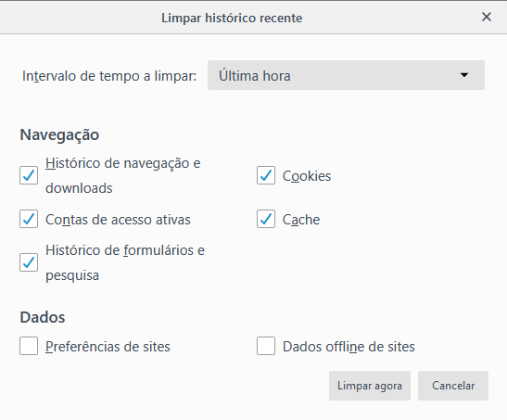Click the Preferências de sites label
Viewport: 507px width, 420px height.
[108, 347]
